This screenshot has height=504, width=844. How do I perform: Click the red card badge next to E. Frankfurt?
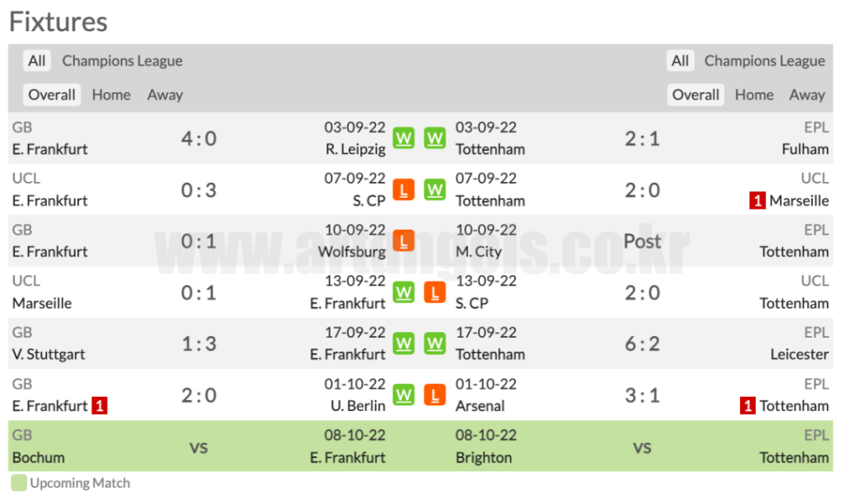point(99,405)
